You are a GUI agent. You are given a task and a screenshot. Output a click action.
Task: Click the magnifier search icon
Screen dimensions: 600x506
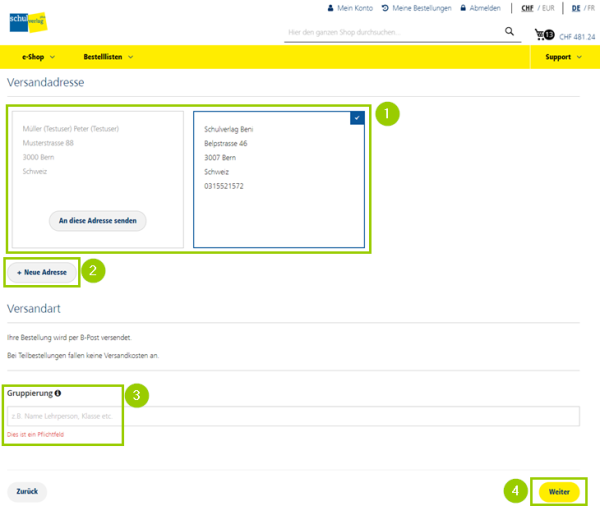509,32
